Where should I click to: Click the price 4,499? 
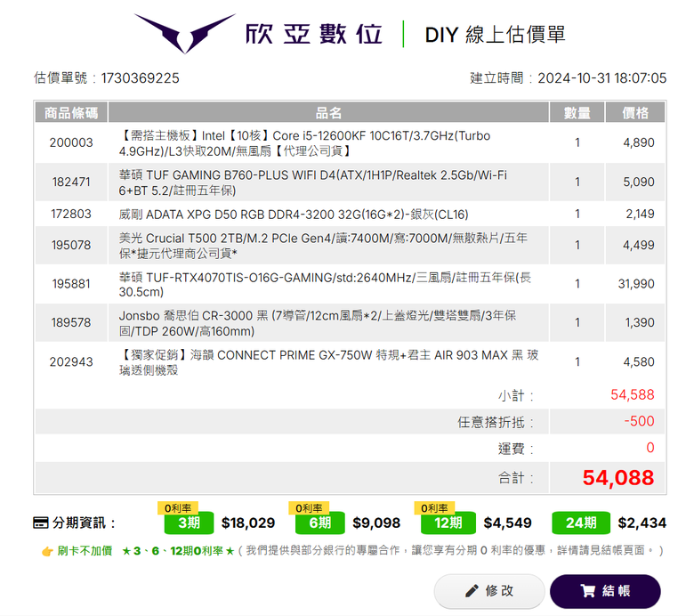point(639,245)
